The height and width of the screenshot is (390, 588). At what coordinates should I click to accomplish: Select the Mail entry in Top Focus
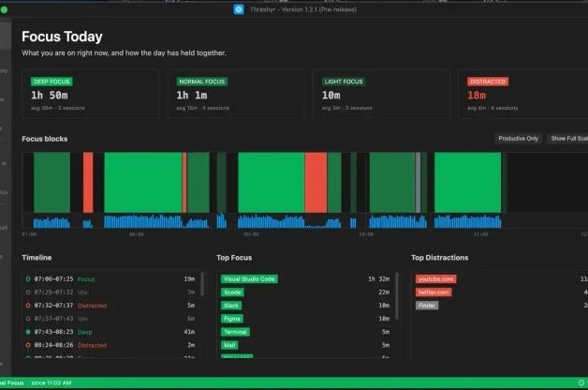[229, 345]
